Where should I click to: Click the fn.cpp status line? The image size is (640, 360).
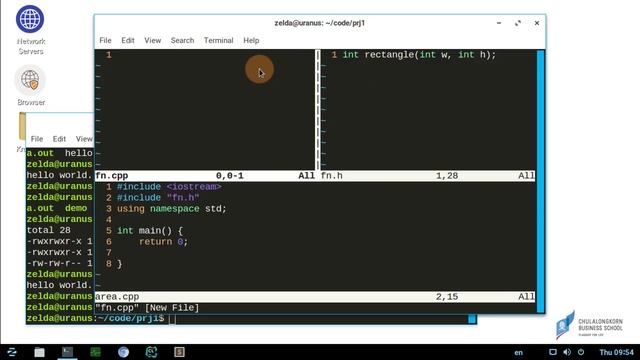205,176
